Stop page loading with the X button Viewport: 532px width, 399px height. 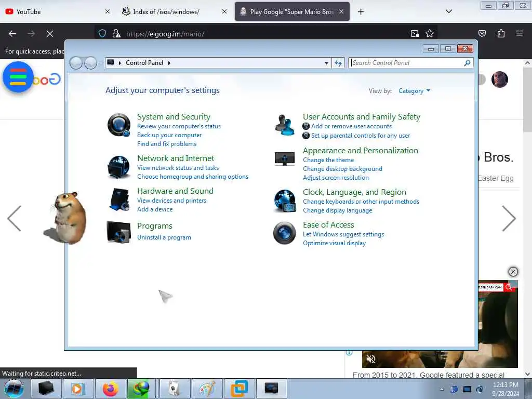click(x=49, y=34)
